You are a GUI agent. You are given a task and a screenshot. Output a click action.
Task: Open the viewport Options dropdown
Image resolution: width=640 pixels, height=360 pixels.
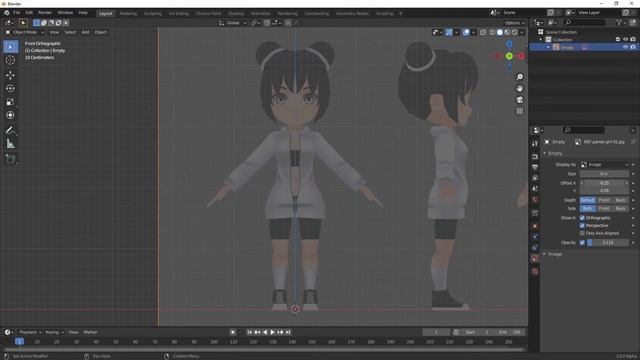click(x=514, y=23)
